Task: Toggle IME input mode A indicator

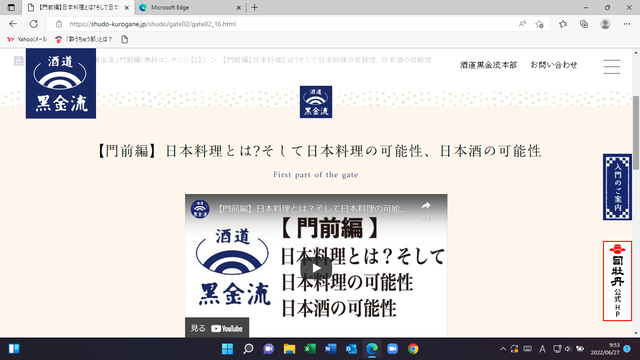Action: point(542,349)
